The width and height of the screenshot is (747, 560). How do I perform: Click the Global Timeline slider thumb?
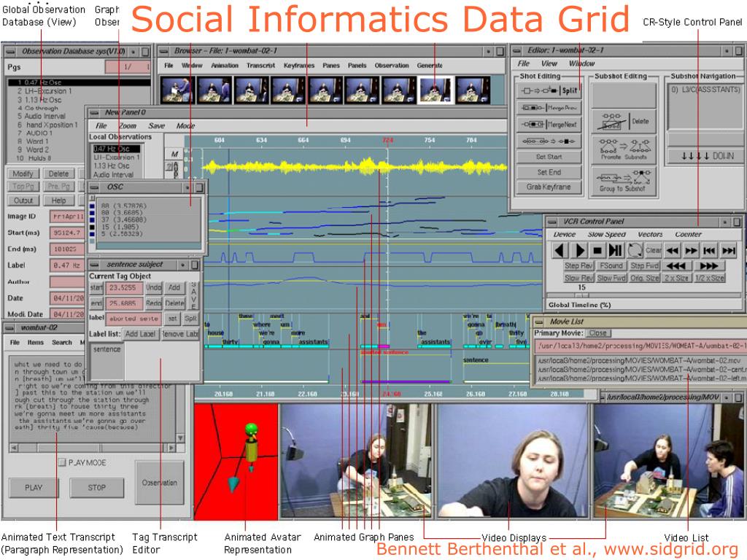point(581,295)
